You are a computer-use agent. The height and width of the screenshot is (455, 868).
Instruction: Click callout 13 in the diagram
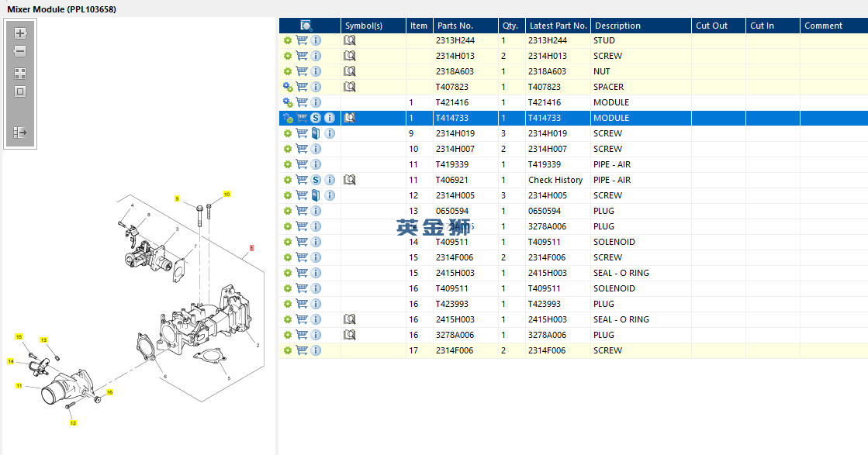[x=43, y=340]
